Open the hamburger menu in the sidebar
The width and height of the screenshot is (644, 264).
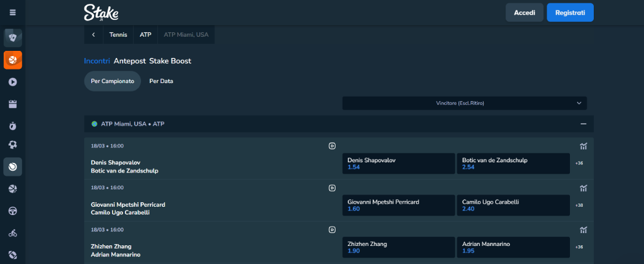point(13,12)
